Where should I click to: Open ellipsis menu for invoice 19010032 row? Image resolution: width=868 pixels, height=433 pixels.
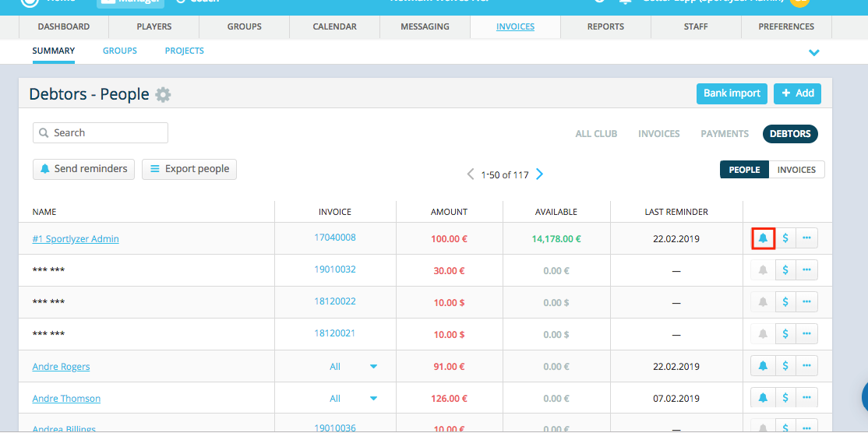(806, 270)
